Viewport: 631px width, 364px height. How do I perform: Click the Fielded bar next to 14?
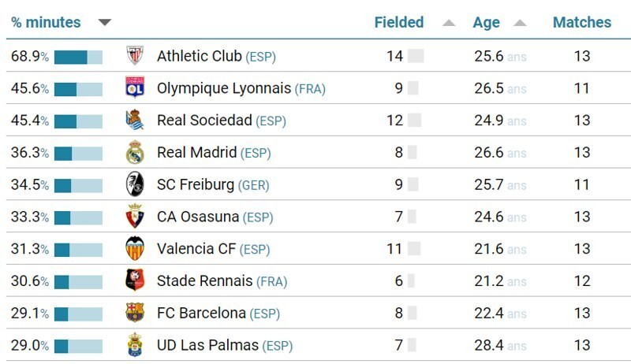point(416,56)
